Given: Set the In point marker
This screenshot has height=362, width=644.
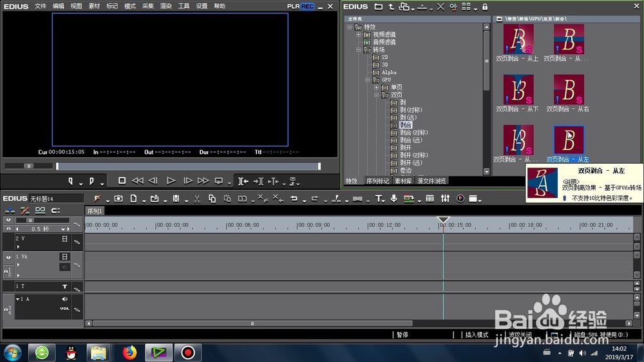Looking at the screenshot, I should click(x=71, y=181).
